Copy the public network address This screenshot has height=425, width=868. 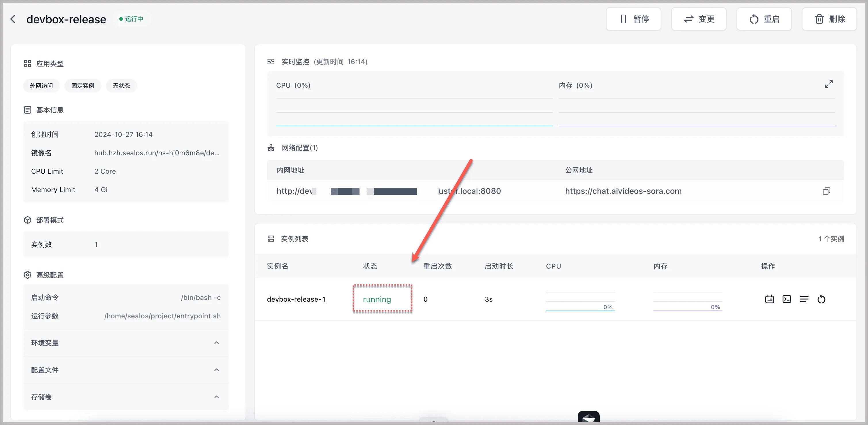tap(826, 191)
